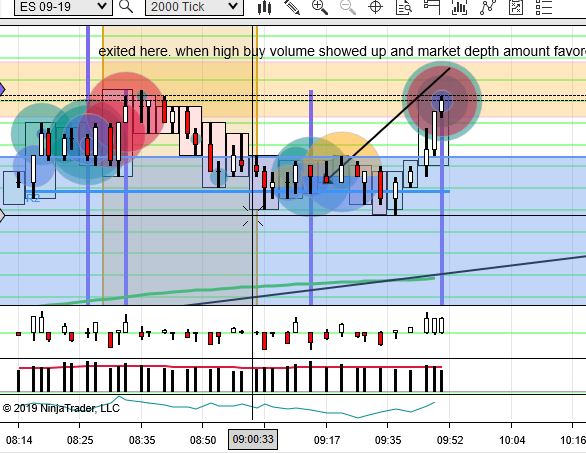Open the 2000 Tick interval dropdown
Image resolution: width=586 pixels, height=453 pixels.
(194, 7)
